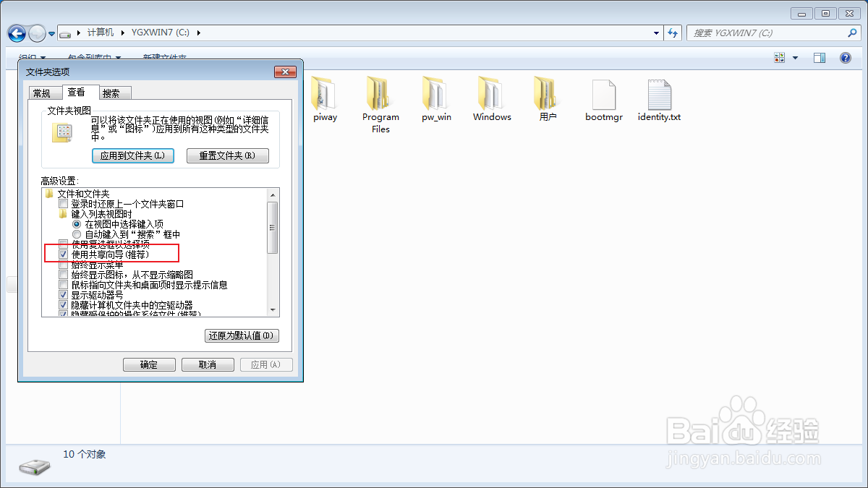Toggle 鼠标指向文件夹和桌面项时显示提示信息 checkbox
Image resolution: width=868 pixels, height=488 pixels.
[64, 285]
